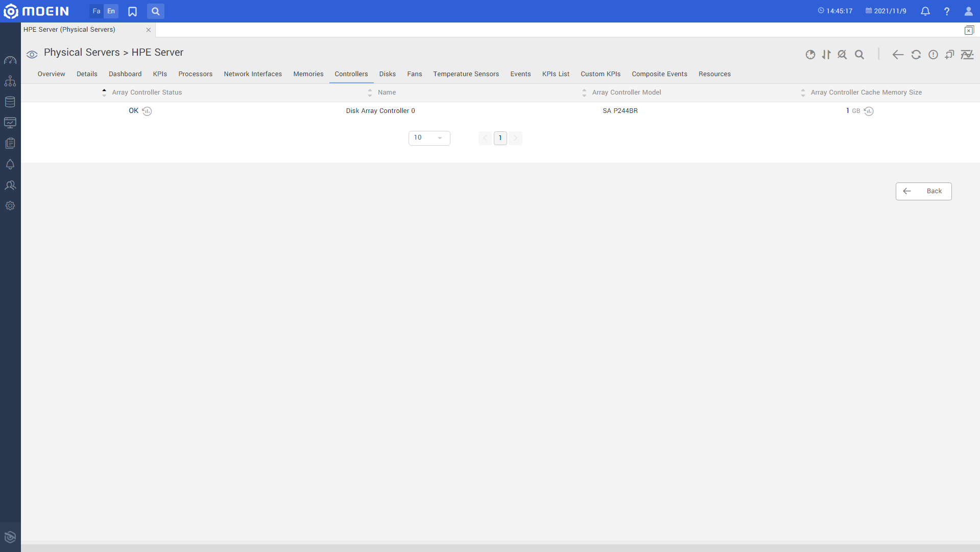Open the Disks tab
This screenshot has width=980, height=552.
[x=388, y=74]
